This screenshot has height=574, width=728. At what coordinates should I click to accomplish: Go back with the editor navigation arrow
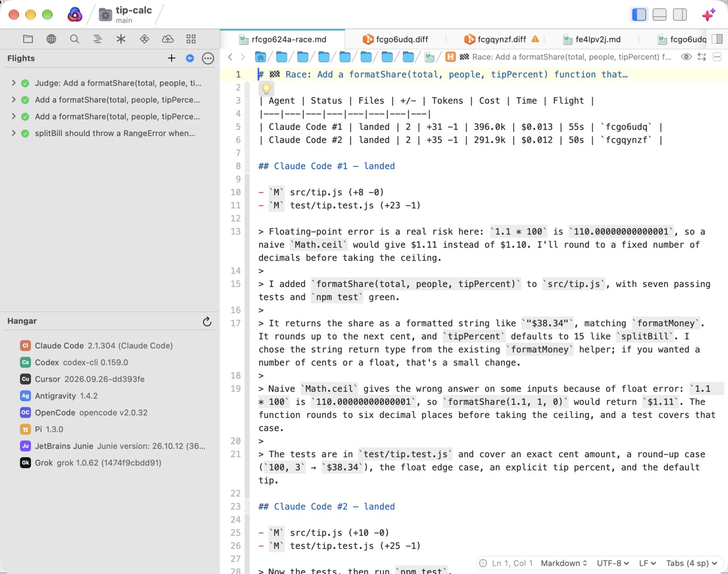pyautogui.click(x=230, y=57)
